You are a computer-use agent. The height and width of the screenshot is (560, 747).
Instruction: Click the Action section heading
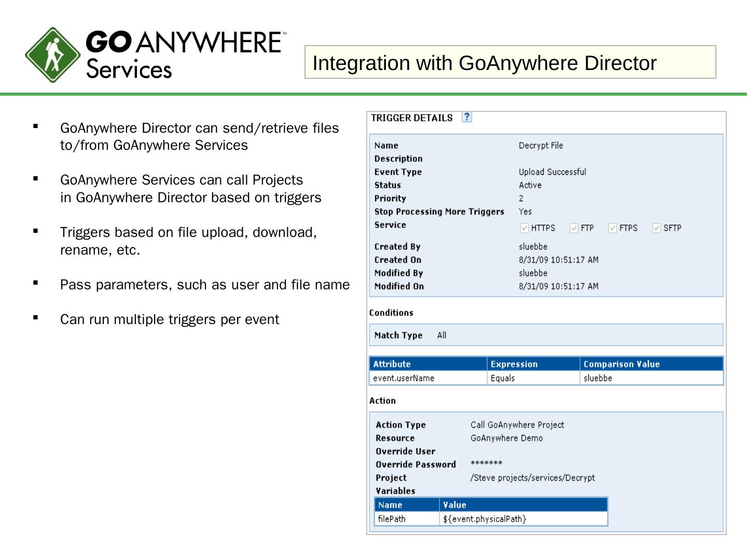tap(382, 401)
